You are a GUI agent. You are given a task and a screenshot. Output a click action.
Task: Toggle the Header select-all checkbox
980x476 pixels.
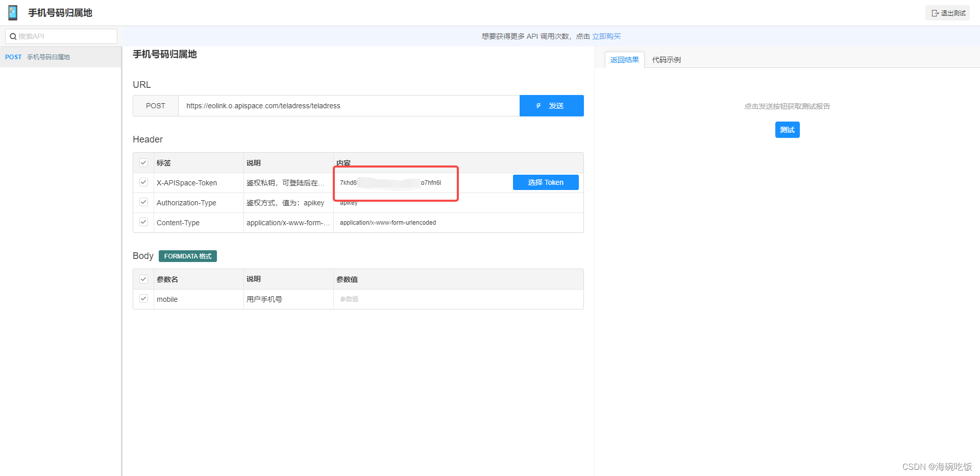point(143,163)
